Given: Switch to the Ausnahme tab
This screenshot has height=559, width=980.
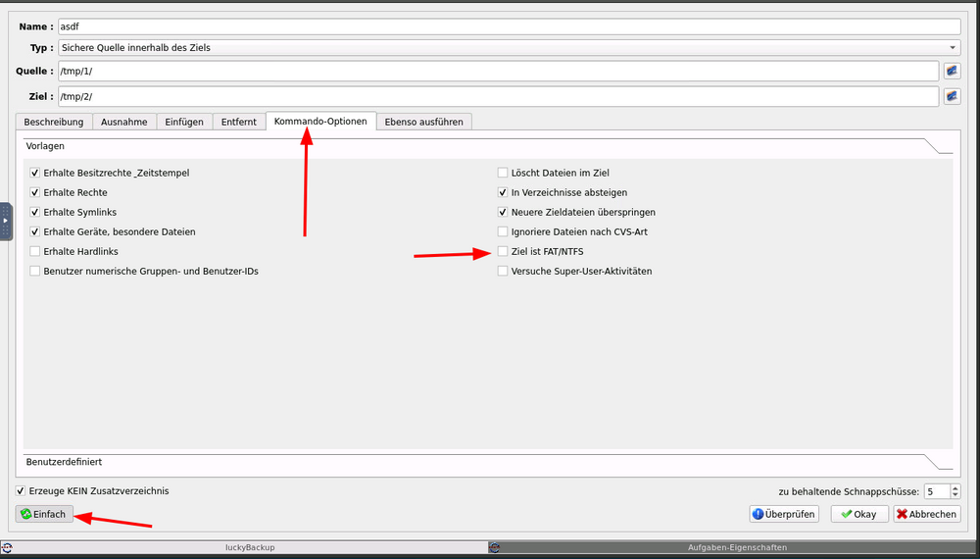Looking at the screenshot, I should [124, 122].
